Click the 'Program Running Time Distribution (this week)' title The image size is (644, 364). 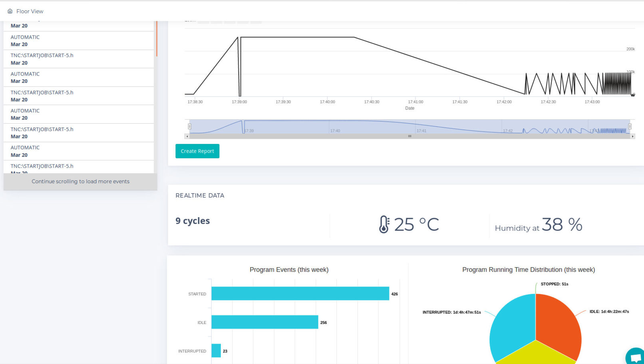(x=529, y=270)
